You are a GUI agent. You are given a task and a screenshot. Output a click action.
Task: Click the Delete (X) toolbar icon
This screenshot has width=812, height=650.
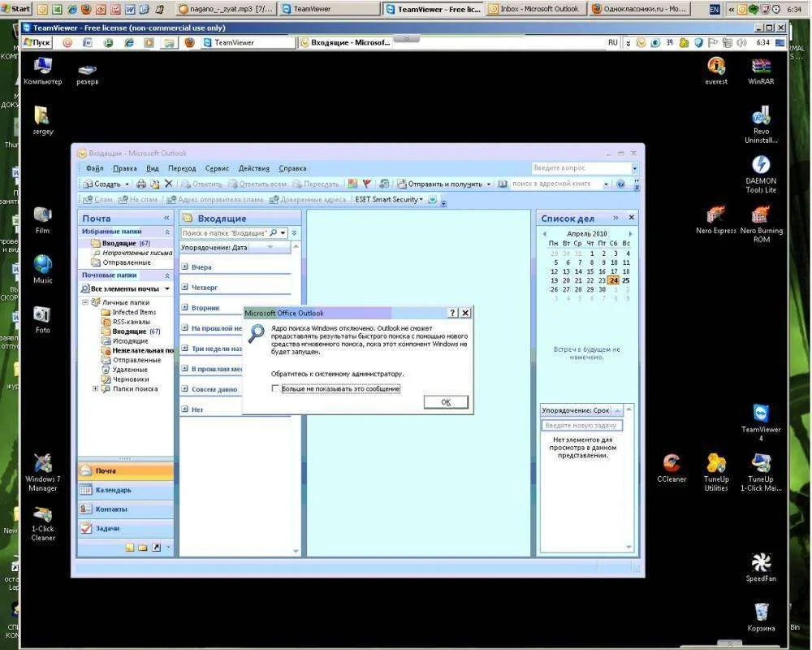(x=168, y=184)
